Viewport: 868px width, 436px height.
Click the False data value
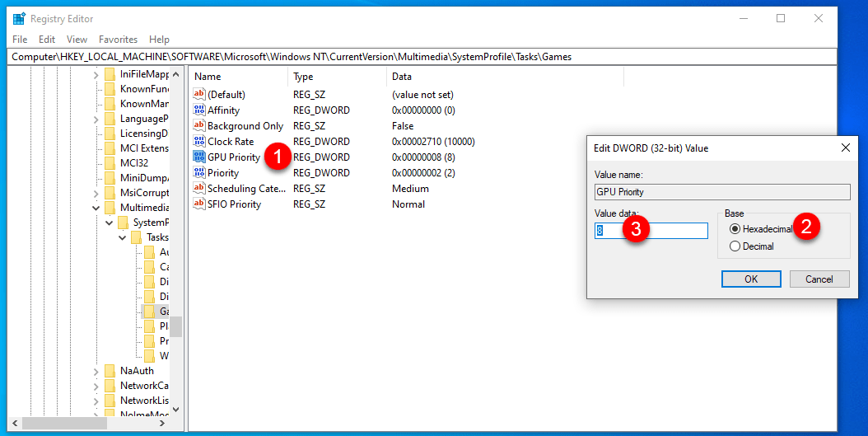tap(403, 126)
